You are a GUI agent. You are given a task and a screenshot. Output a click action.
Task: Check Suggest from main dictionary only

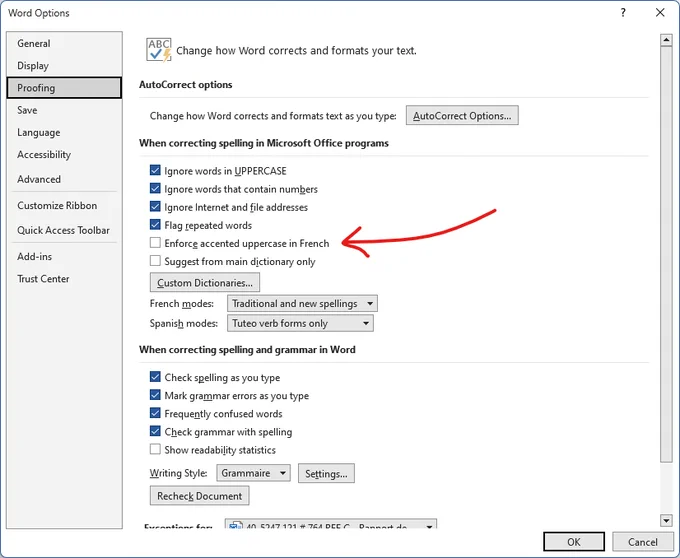coord(155,261)
